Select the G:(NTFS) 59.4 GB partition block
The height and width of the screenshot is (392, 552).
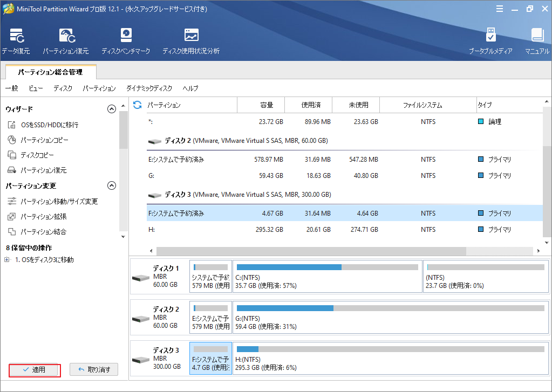[391, 318]
